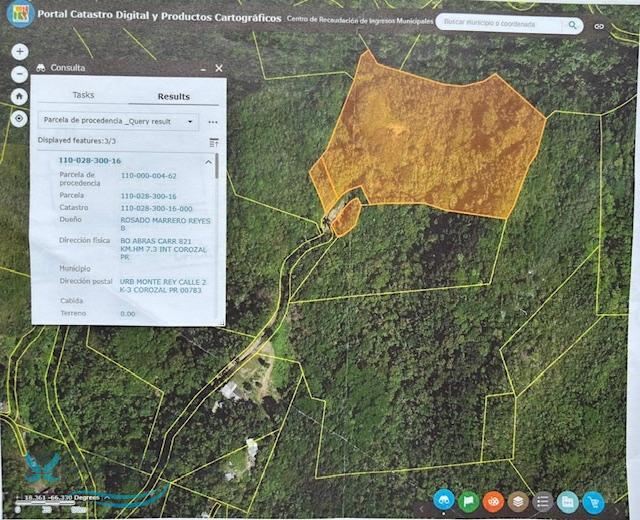Click the link icon beside the search bar

[600, 25]
